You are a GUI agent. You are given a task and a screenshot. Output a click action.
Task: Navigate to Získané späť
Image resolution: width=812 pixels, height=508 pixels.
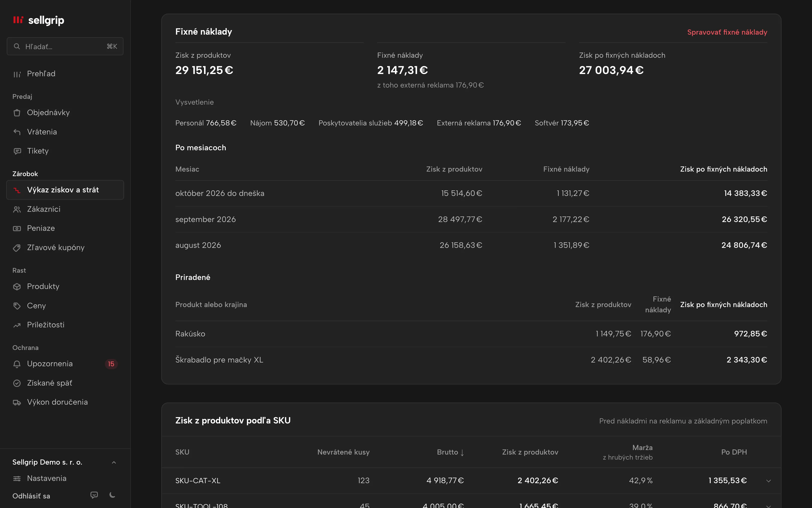[65, 383]
